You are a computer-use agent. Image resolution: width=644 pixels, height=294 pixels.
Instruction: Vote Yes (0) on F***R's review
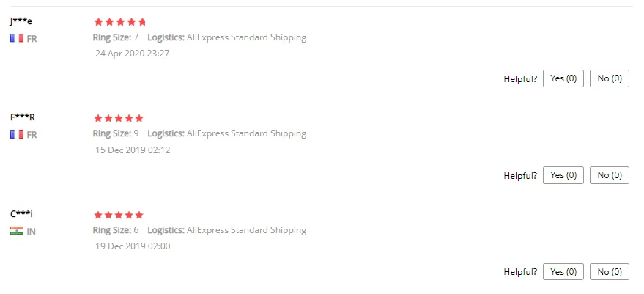(x=563, y=175)
